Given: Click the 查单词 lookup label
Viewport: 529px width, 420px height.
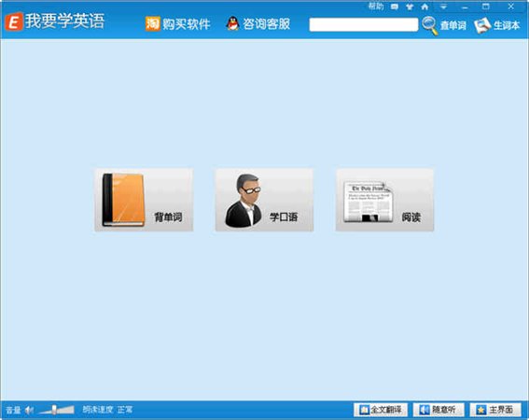Looking at the screenshot, I should [453, 25].
